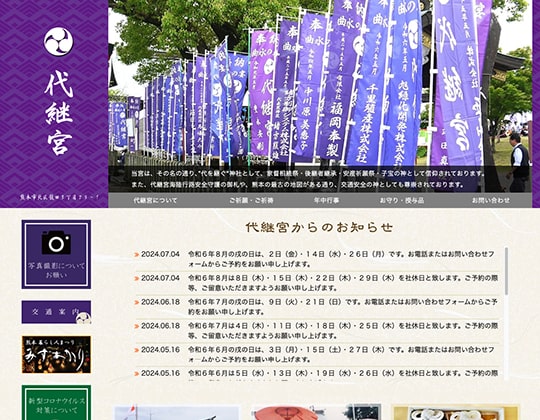Viewport: 540px width, 420px height.
Task: Open the camera icon photography notice
Action: pos(56,255)
